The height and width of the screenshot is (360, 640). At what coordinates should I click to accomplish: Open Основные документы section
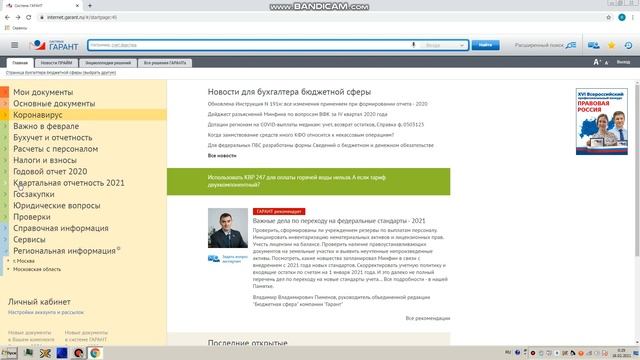54,104
